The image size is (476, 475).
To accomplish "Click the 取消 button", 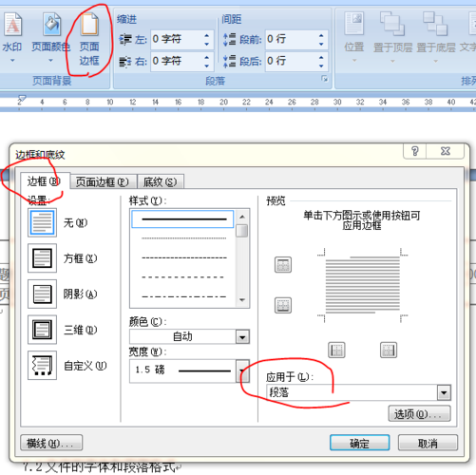I will click(428, 443).
